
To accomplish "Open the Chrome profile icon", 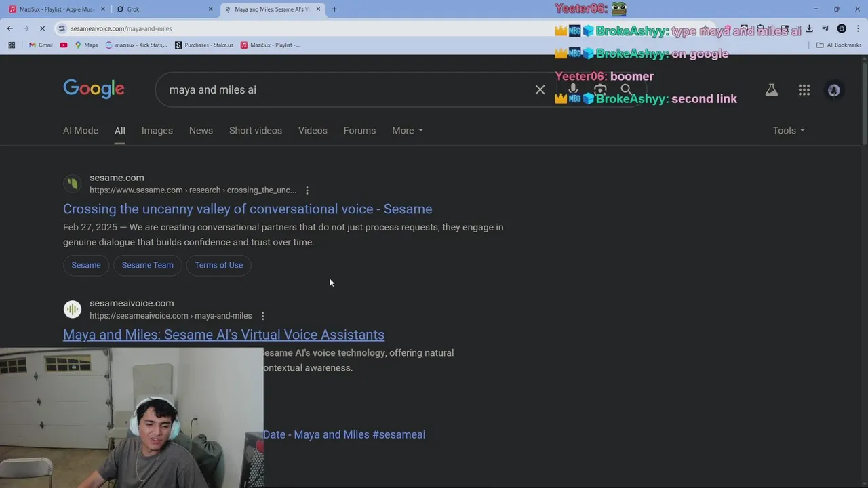I will click(842, 28).
